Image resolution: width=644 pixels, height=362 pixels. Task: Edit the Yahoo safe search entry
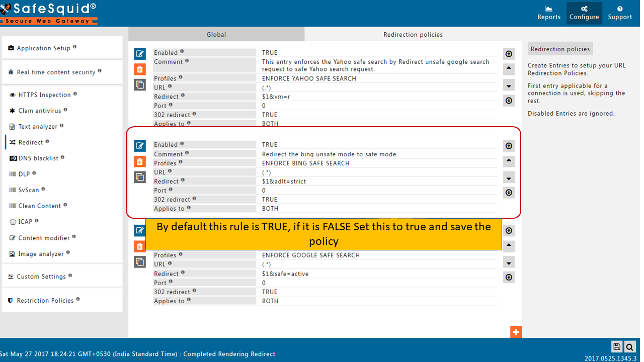[x=140, y=54]
